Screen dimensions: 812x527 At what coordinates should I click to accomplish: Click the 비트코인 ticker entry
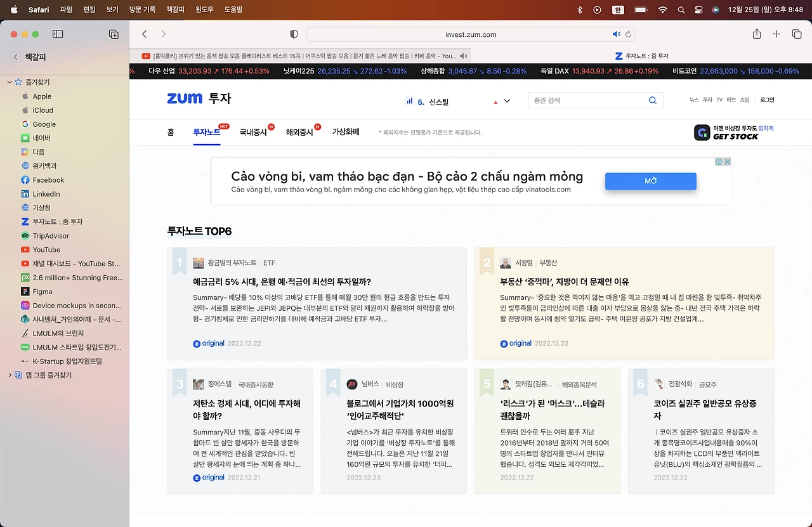(736, 71)
